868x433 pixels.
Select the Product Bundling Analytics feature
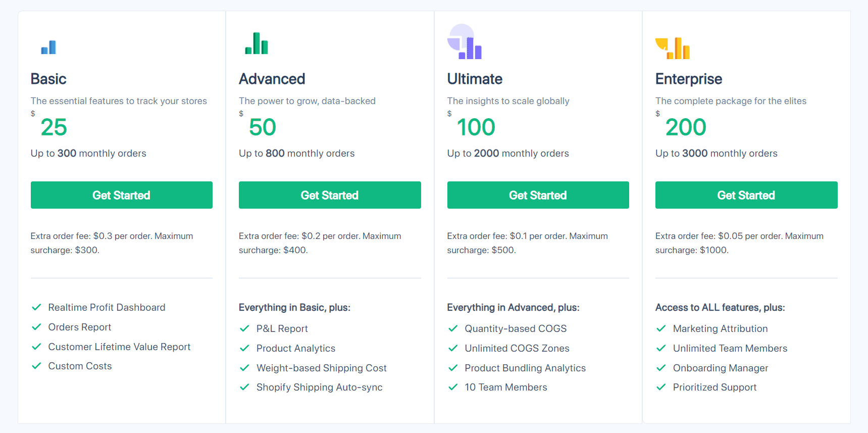tap(525, 368)
